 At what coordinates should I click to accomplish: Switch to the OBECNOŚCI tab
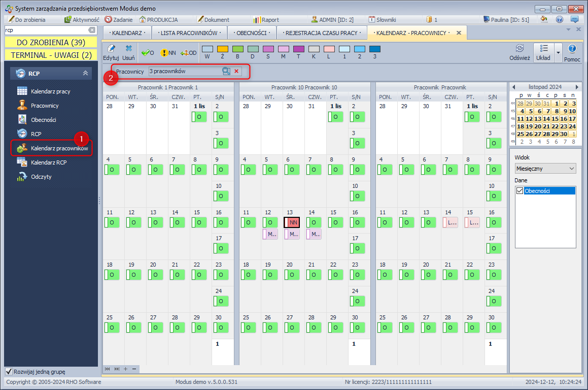click(251, 33)
